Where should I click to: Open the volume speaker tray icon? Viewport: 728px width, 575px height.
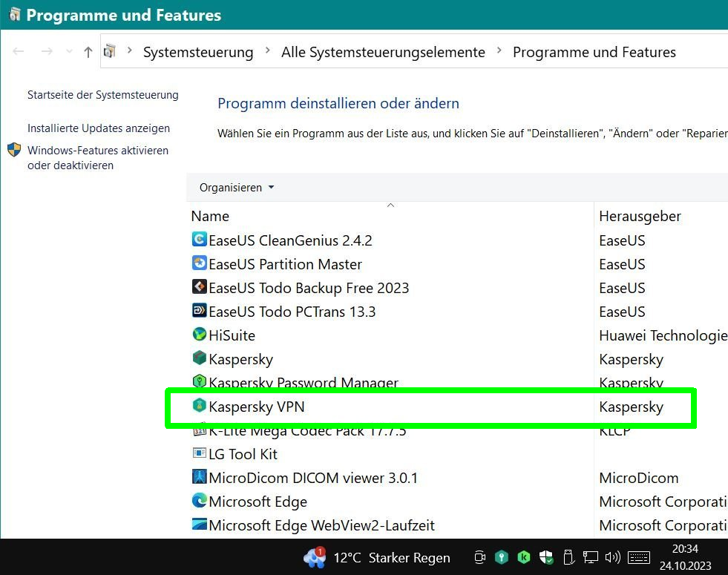(x=613, y=557)
